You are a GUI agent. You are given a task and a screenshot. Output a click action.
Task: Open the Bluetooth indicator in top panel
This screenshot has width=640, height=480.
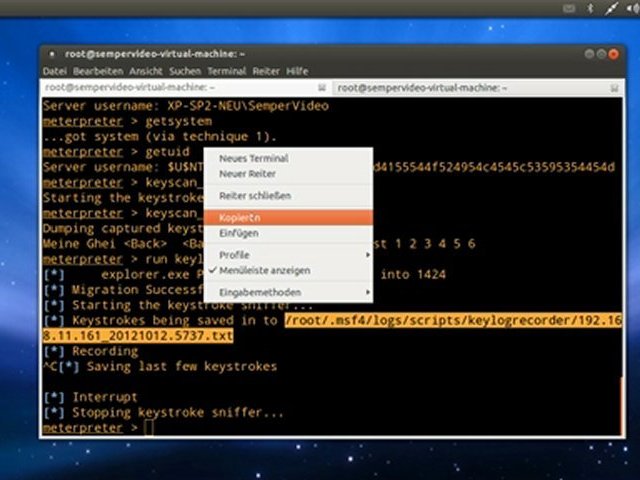click(589, 8)
